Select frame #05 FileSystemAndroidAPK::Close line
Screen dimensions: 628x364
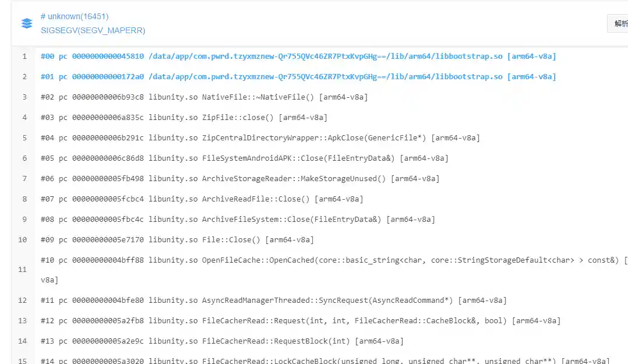(245, 158)
